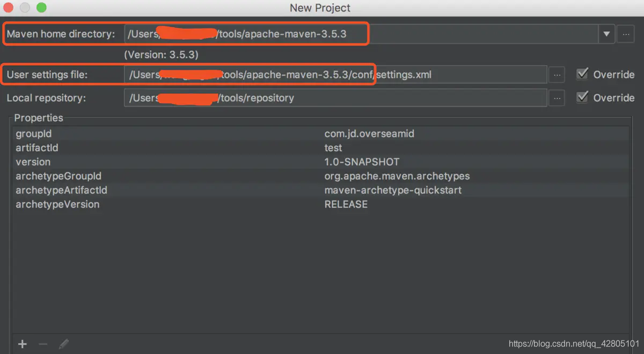Click the Remove property minus icon
The height and width of the screenshot is (354, 644).
[42, 344]
